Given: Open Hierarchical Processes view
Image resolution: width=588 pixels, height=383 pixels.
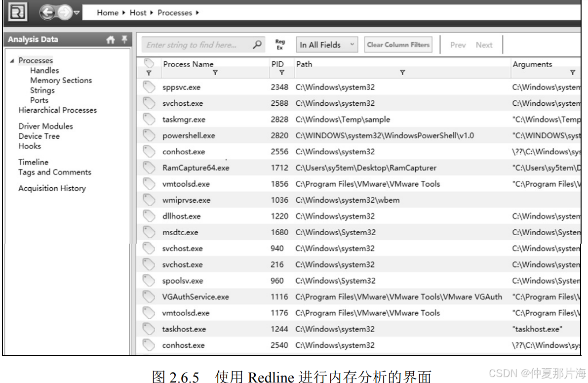Looking at the screenshot, I should 57,110.
